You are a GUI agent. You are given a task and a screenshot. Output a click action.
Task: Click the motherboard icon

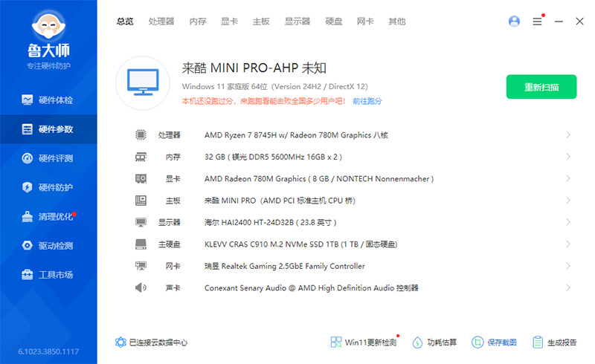coord(141,201)
